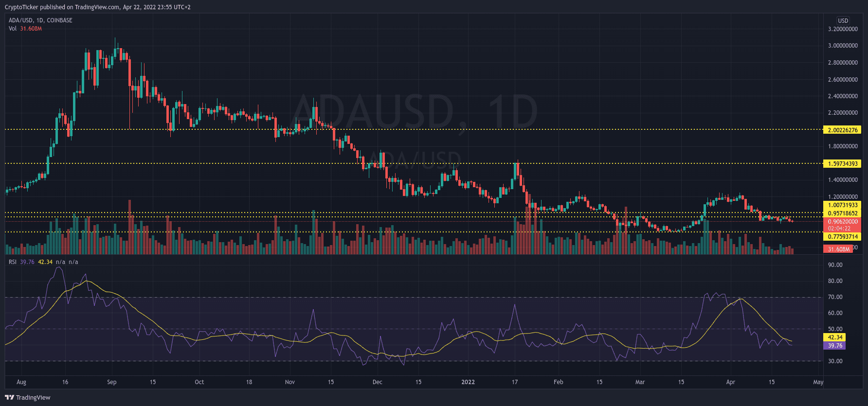Click the purple 39.76 RSI axis label

coord(835,346)
